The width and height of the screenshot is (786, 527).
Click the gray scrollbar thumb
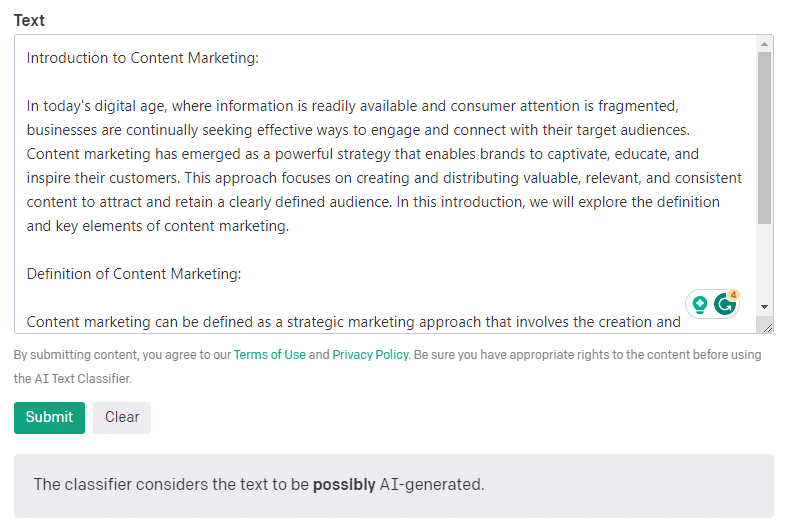[764, 138]
